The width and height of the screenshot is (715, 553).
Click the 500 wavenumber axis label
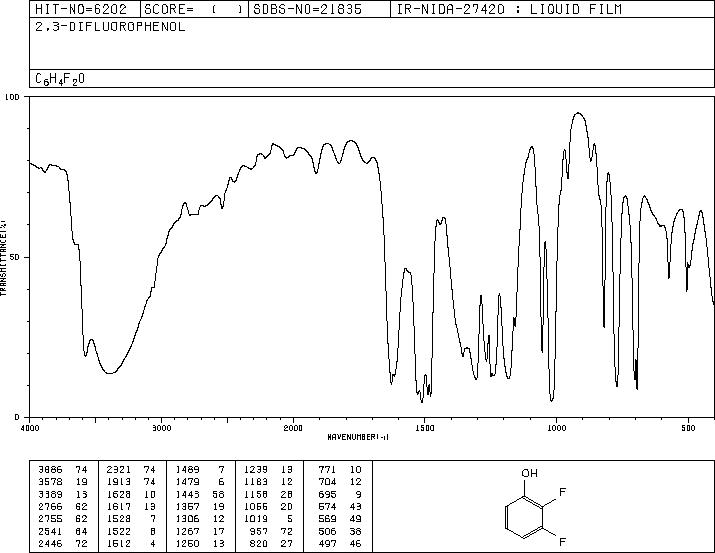pos(688,428)
